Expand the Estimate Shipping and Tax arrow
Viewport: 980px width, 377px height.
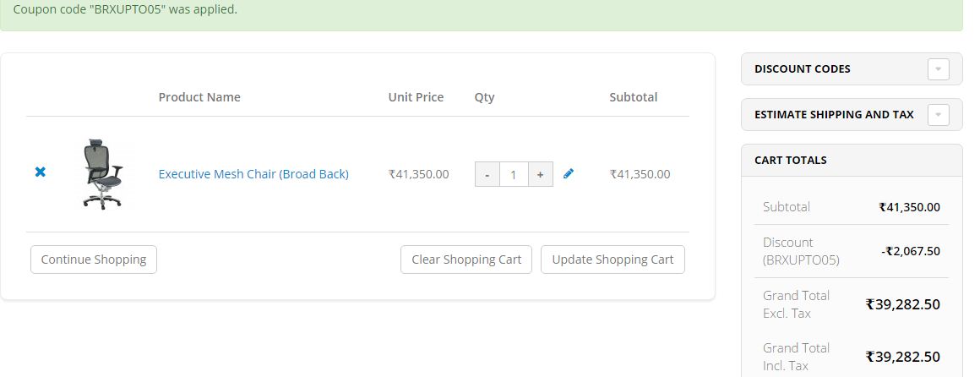(x=938, y=115)
